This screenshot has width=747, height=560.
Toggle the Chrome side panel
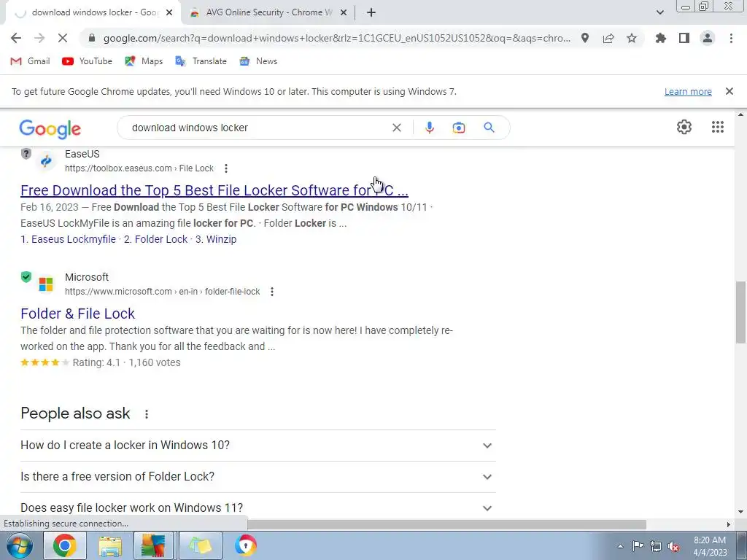click(684, 38)
